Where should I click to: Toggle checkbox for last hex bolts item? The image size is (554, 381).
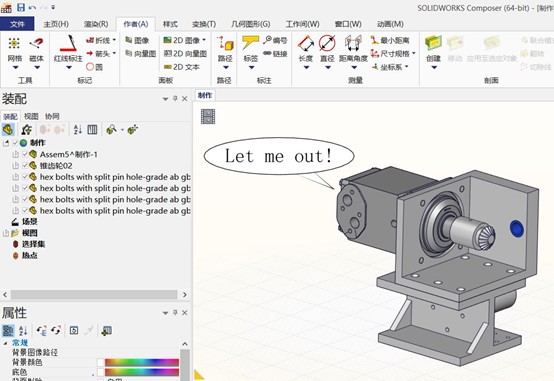click(25, 211)
